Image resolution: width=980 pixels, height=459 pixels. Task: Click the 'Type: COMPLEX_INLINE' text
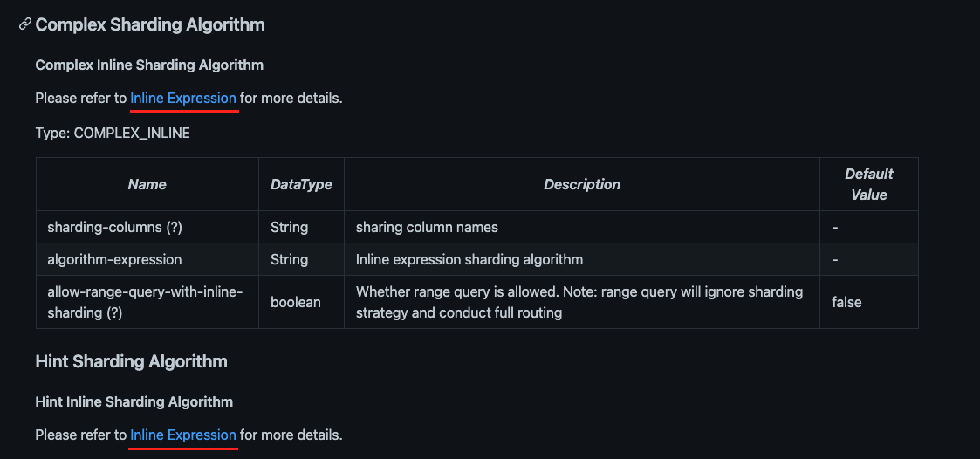[113, 134]
